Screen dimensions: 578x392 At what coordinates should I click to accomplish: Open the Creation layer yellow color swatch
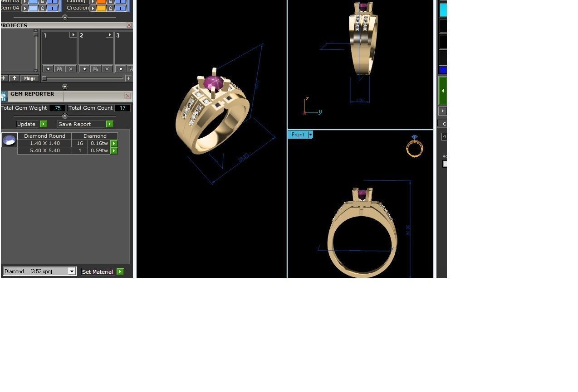tap(101, 8)
